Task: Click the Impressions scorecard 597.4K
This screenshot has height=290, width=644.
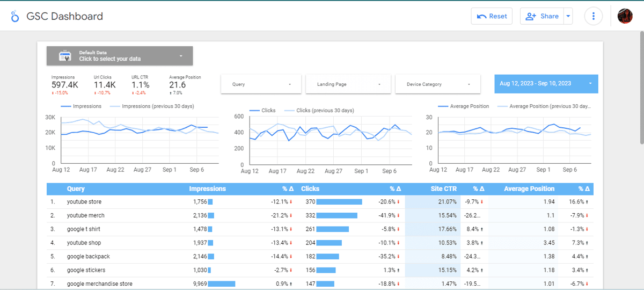Action: [x=64, y=85]
